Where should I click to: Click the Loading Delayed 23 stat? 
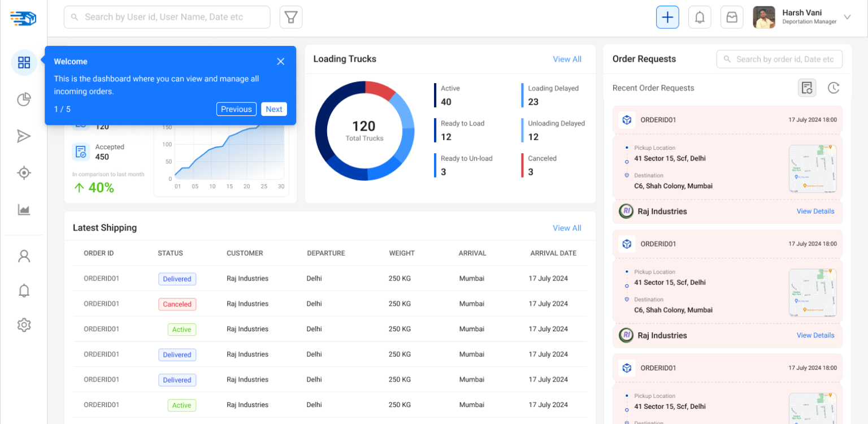tap(551, 96)
